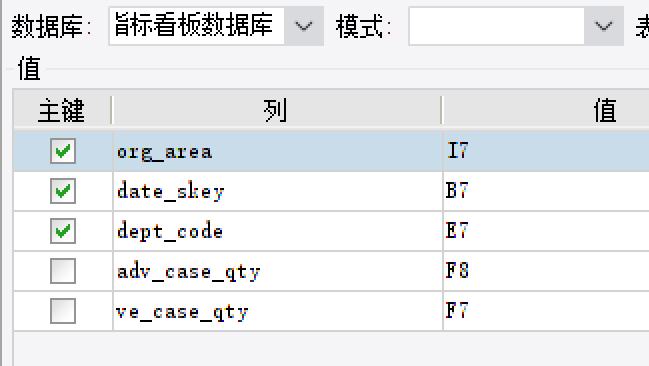Open the 模式 dropdown arrow
The height and width of the screenshot is (366, 649).
[603, 26]
